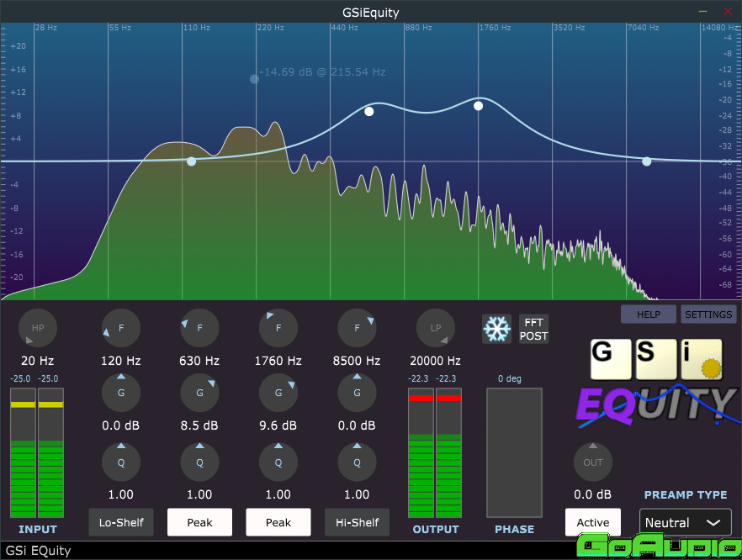Viewport: 742px width, 560px height.
Task: Toggle the Hi-Shelf filter type button
Action: pyautogui.click(x=357, y=522)
